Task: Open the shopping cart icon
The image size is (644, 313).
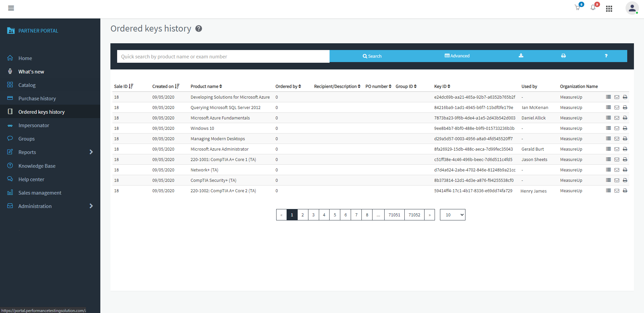Action: (578, 8)
